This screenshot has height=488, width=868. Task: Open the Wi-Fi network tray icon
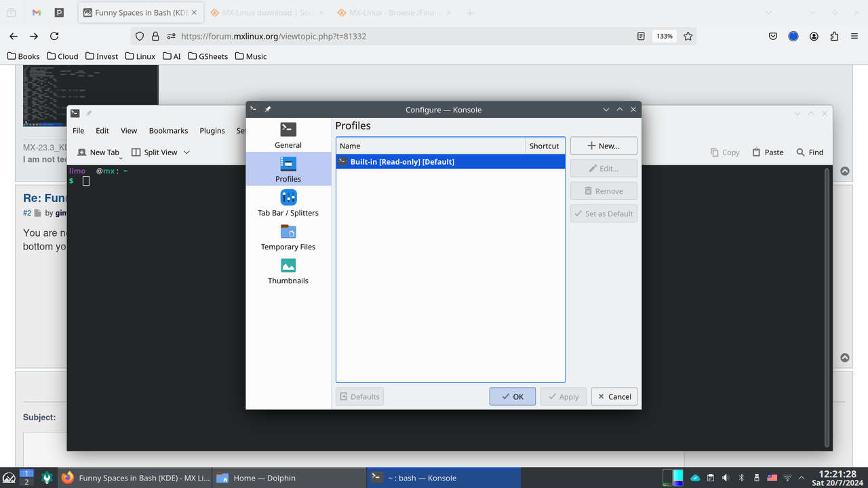(x=787, y=478)
